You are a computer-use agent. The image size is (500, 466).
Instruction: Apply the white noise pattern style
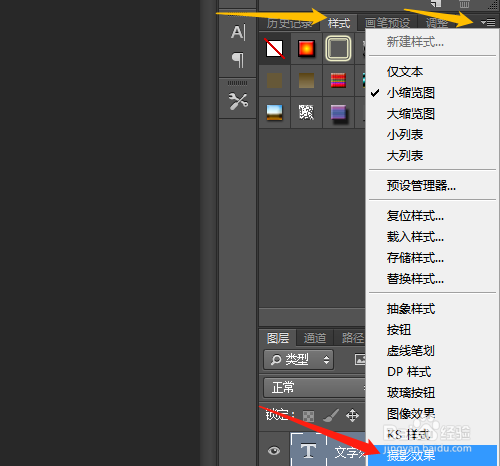306,112
